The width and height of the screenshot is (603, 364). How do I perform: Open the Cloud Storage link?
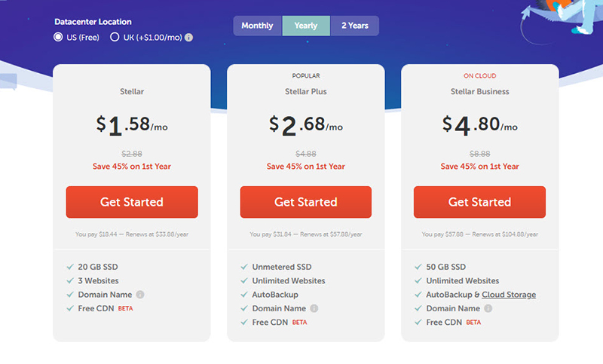pyautogui.click(x=509, y=295)
